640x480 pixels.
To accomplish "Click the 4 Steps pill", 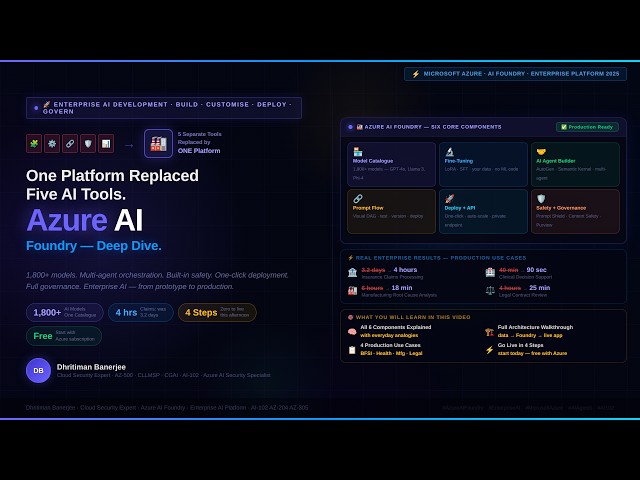I will (x=217, y=313).
